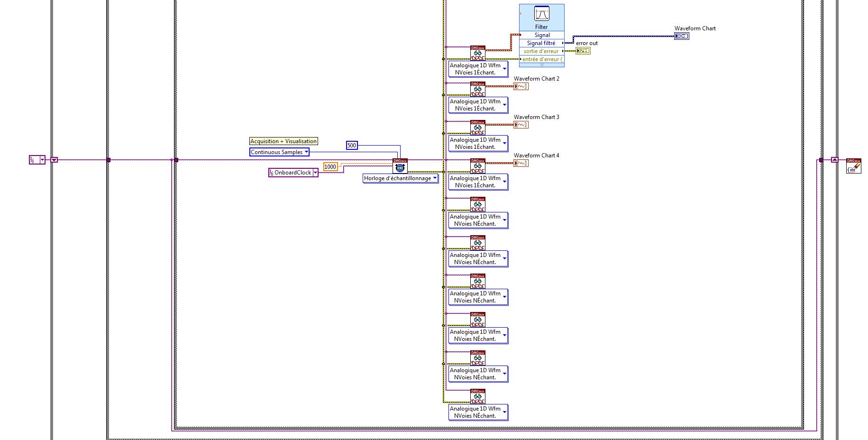
Task: Click the Signal input row of Filter
Action: click(x=542, y=35)
